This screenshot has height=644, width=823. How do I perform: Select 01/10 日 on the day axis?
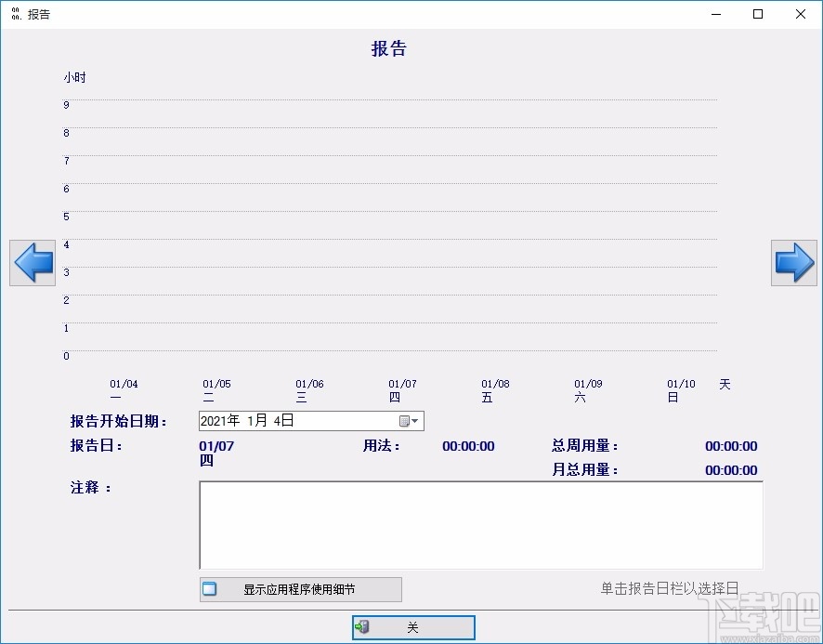pyautogui.click(x=679, y=389)
